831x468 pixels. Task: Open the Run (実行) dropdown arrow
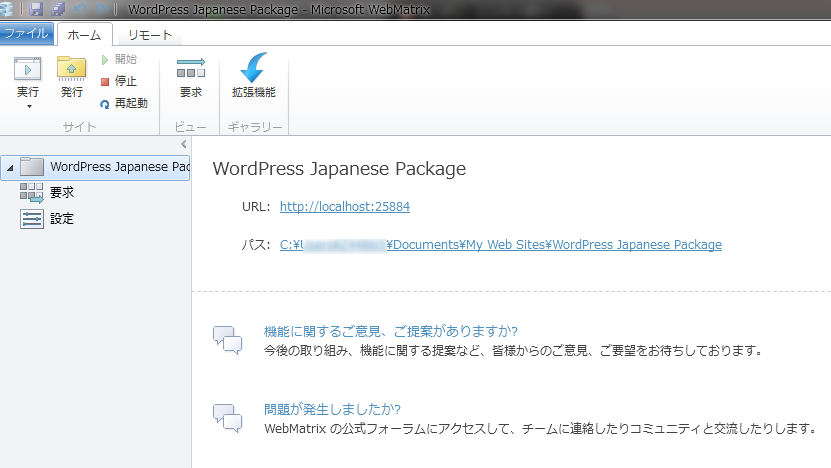point(29,107)
